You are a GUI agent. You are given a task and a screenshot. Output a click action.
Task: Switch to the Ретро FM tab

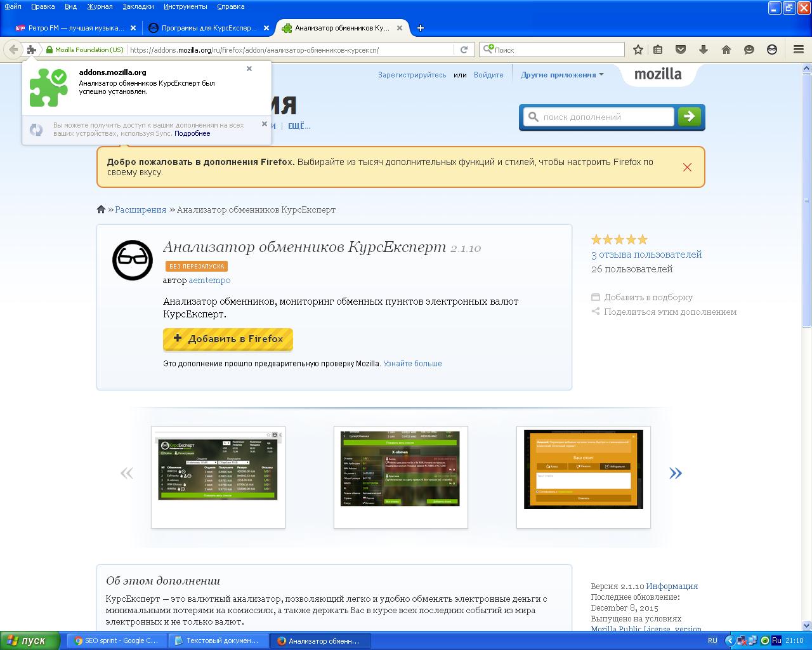[75, 28]
